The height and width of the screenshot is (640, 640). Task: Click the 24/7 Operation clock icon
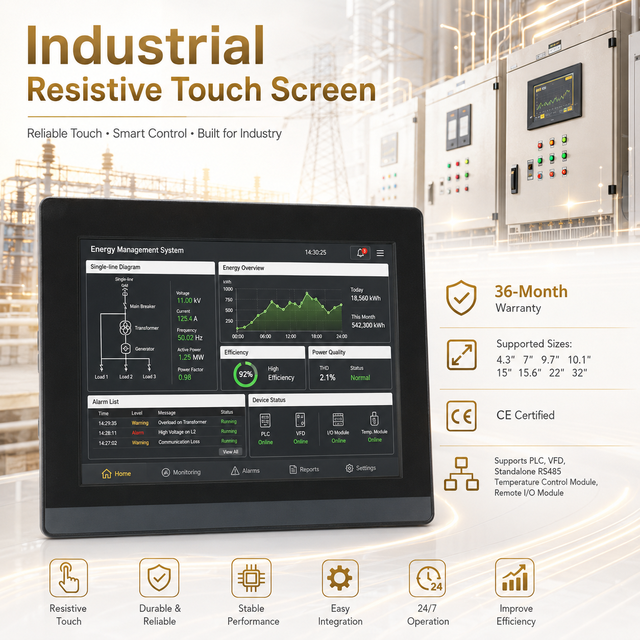click(427, 578)
